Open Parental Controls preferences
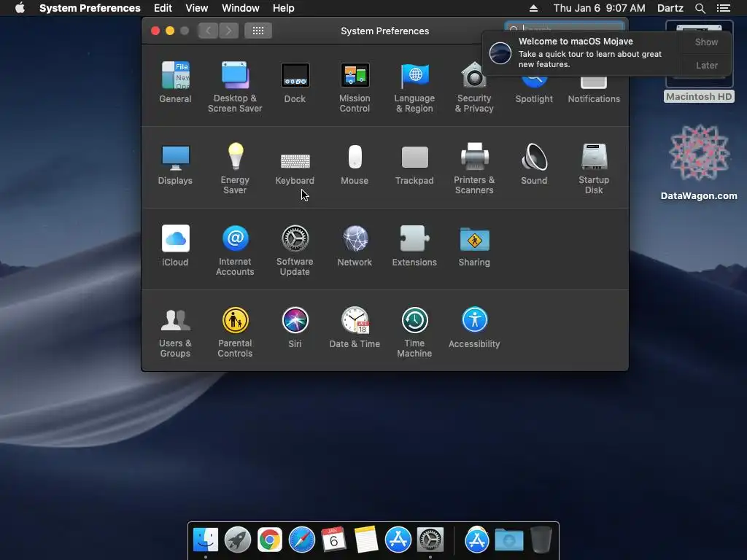This screenshot has height=560, width=747. 235,332
